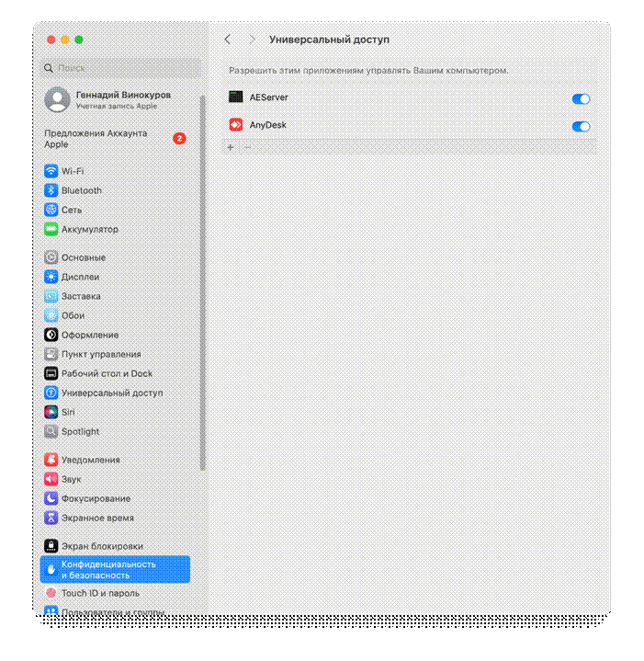
Task: Select the Bluetooth icon in sidebar
Action: [x=51, y=190]
